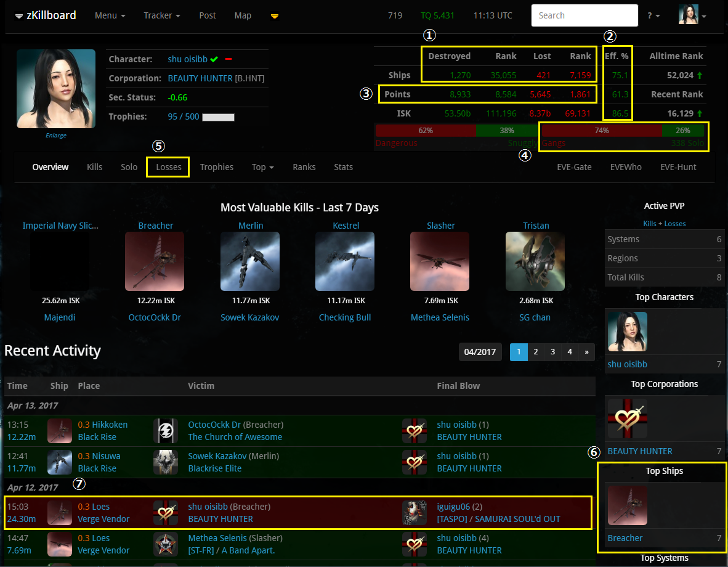Click the trophies progress bar
The width and height of the screenshot is (728, 567).
tap(218, 116)
